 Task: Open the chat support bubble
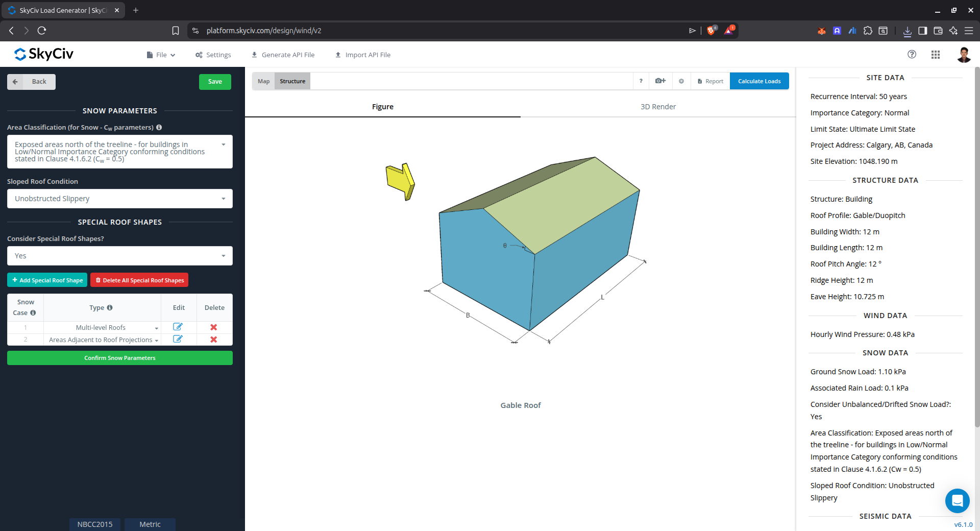(x=957, y=500)
